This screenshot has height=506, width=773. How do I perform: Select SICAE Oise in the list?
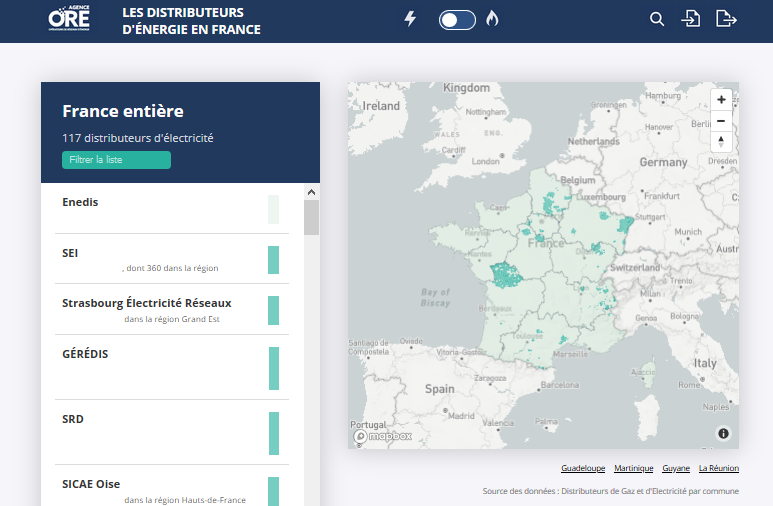pos(172,486)
